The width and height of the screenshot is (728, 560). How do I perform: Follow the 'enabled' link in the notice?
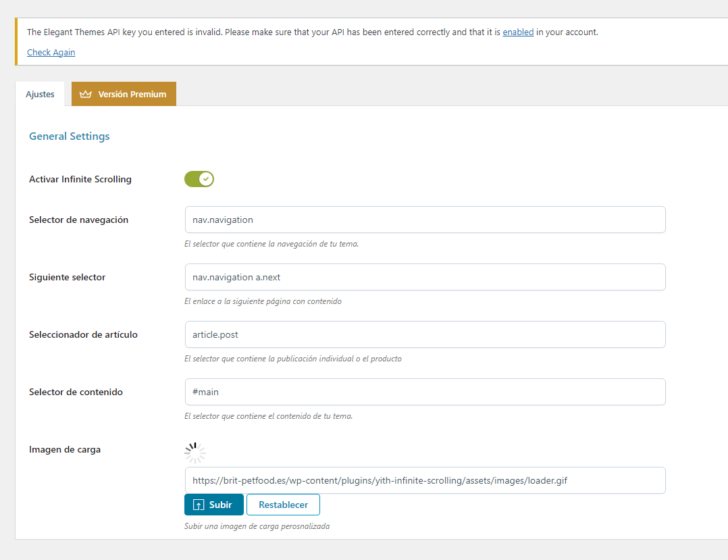[x=518, y=32]
